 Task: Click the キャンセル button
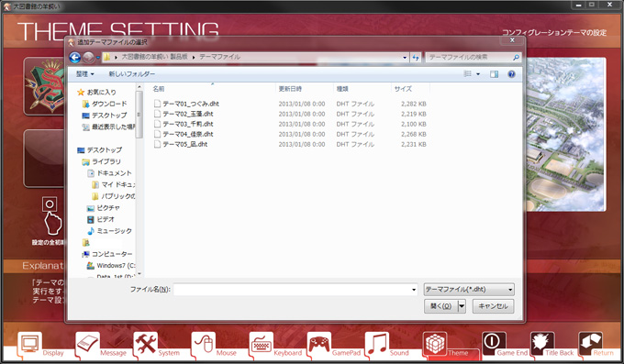click(x=493, y=306)
